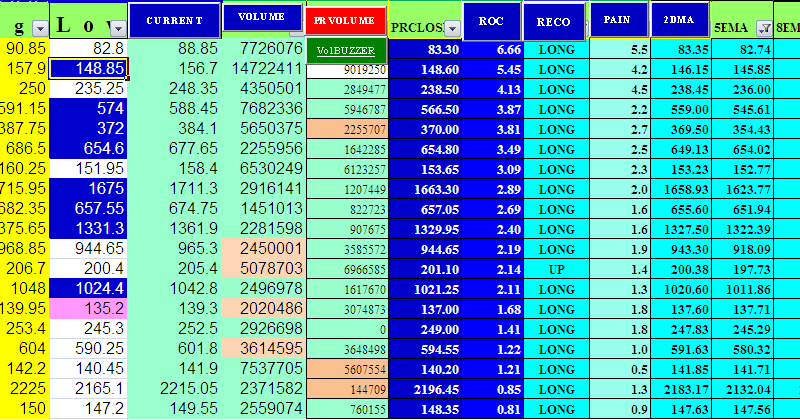Screen dimensions: 800x420
Task: Select the Low cell 82.8
Action: click(x=88, y=48)
